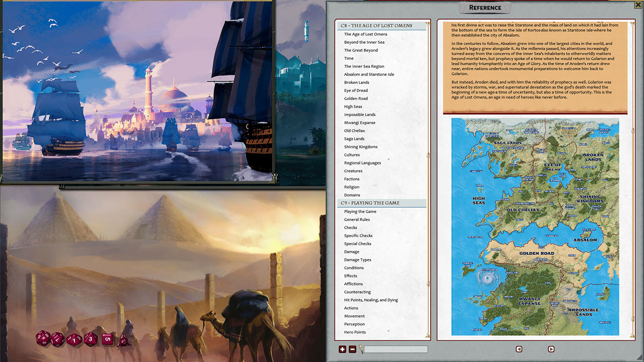The width and height of the screenshot is (644, 362).
Task: Select the d10 die showing 1
Action: click(74, 339)
